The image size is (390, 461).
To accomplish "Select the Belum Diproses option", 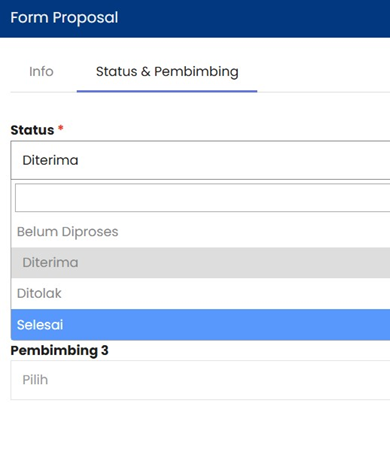I will [200, 232].
